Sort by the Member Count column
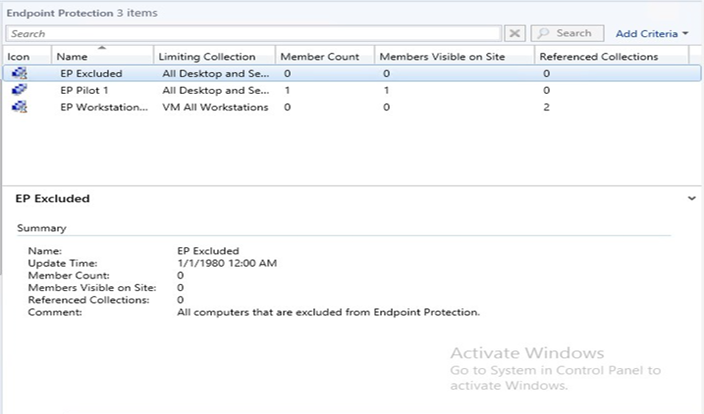The height and width of the screenshot is (414, 704). click(313, 57)
